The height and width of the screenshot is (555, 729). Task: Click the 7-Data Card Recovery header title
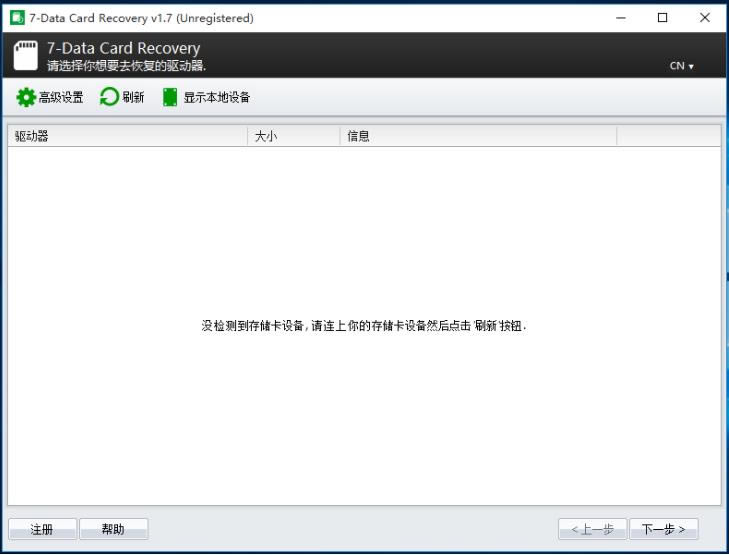click(x=124, y=48)
